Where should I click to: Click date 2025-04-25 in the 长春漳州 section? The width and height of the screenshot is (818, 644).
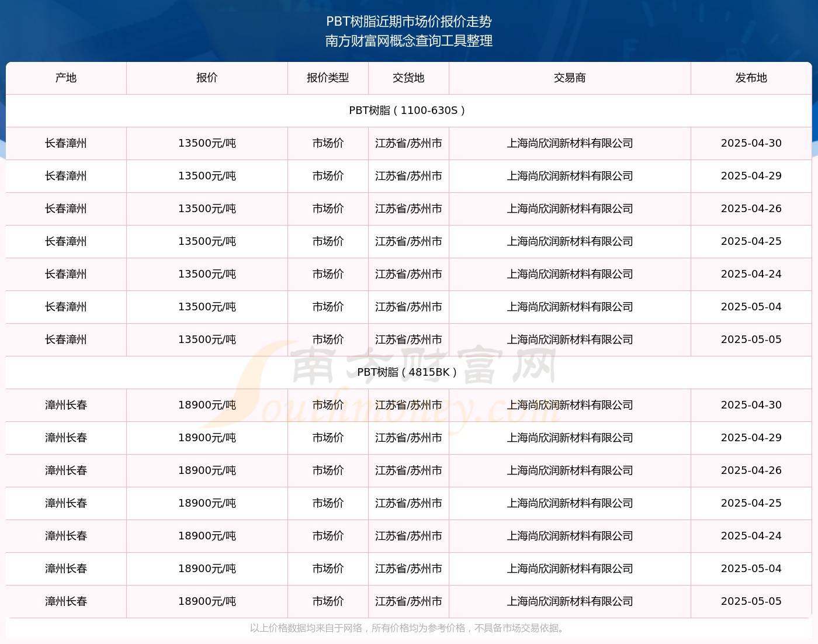[x=751, y=241]
